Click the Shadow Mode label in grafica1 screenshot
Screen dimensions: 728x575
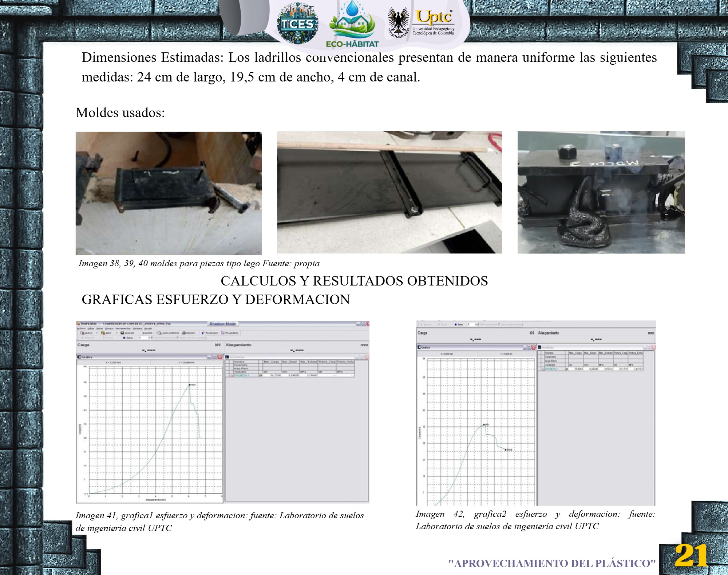tap(222, 324)
